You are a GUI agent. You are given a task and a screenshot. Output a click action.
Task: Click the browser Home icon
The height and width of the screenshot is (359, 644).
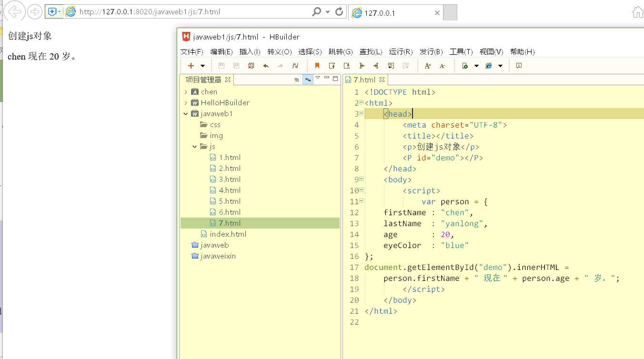click(x=637, y=12)
